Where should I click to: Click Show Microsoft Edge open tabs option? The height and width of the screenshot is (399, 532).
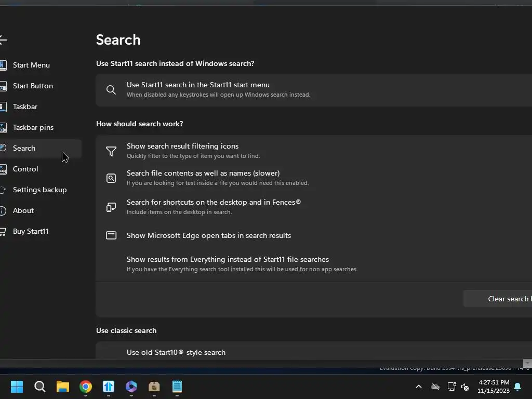pos(314,235)
